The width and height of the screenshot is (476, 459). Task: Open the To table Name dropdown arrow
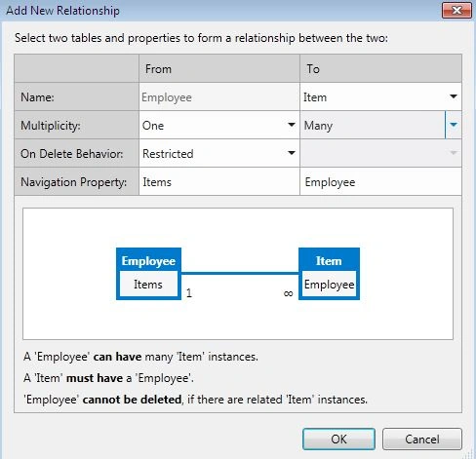pos(454,96)
